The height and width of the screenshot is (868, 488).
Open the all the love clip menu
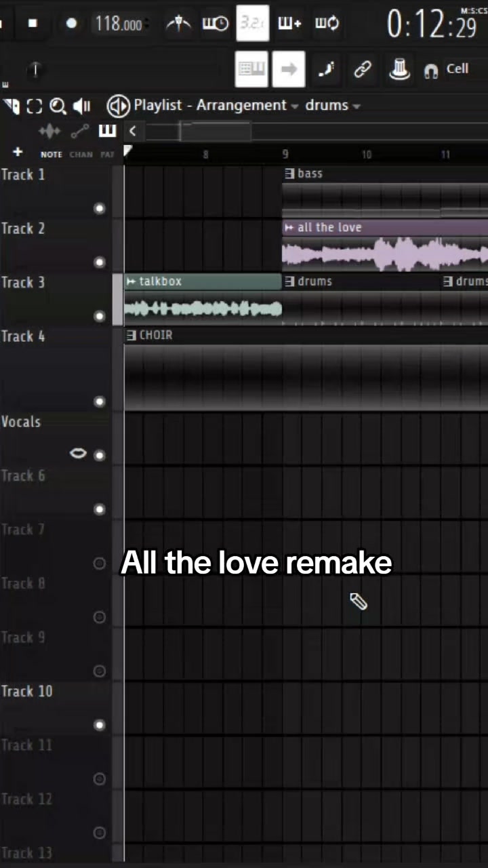(x=289, y=228)
